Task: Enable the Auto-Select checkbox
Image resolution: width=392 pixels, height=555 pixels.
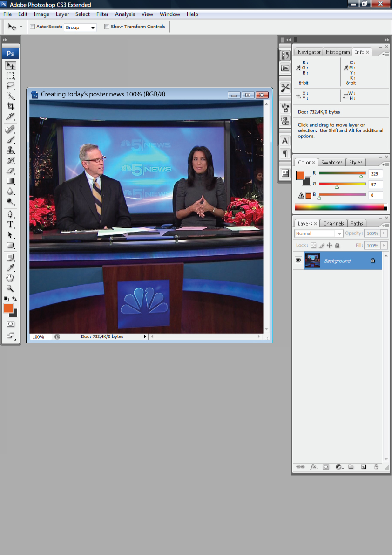Action: [x=32, y=27]
